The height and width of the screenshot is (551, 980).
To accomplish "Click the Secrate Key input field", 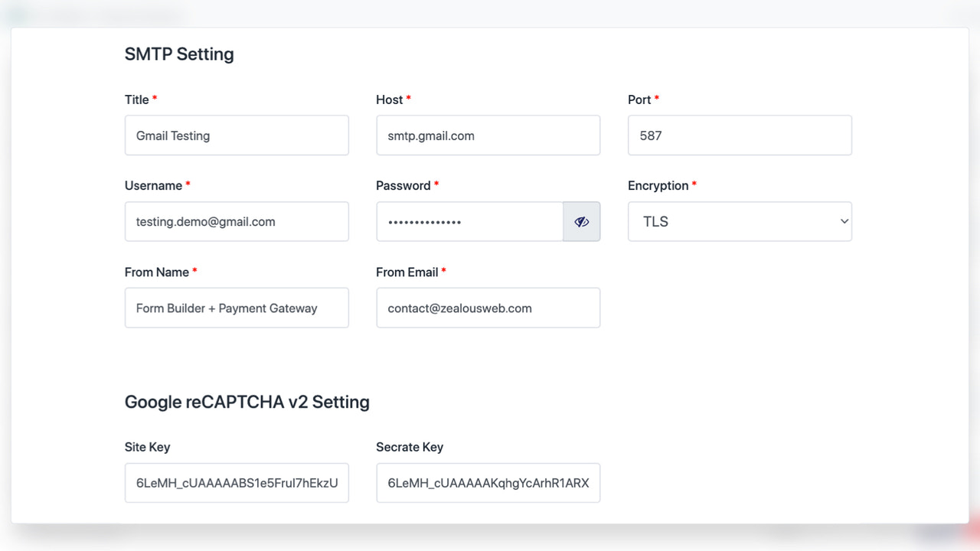I will pyautogui.click(x=488, y=483).
